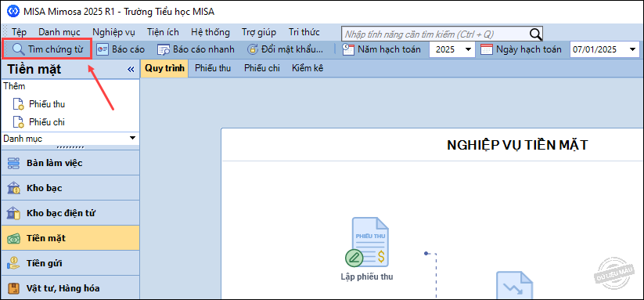Switch to the Phiếu chi tab
Viewport: 644px width, 300px height.
tap(262, 68)
